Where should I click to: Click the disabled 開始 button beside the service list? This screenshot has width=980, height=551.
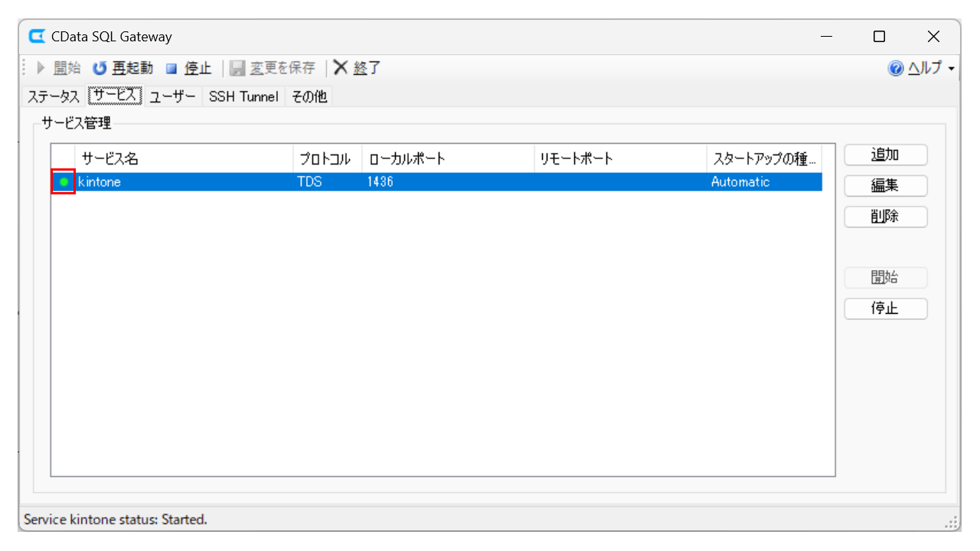(886, 278)
